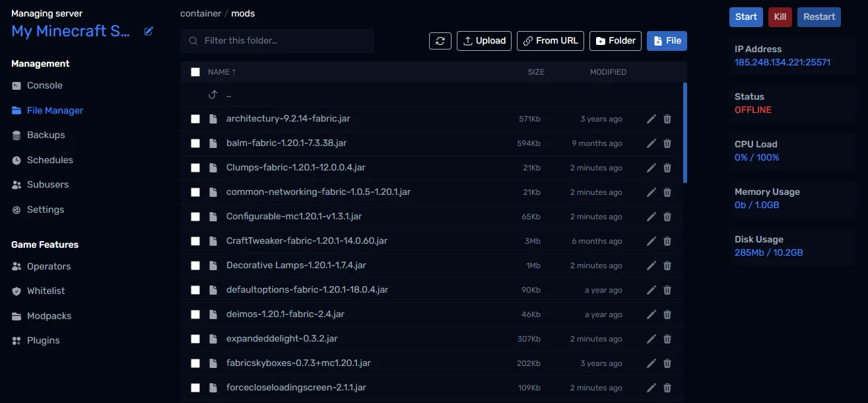Delete fabricskyboxes jar with trash icon
Screen dimensions: 868x403
click(x=667, y=363)
